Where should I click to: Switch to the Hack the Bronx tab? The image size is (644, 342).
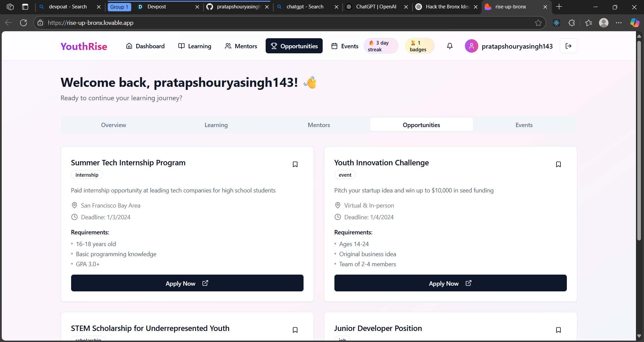click(x=446, y=7)
